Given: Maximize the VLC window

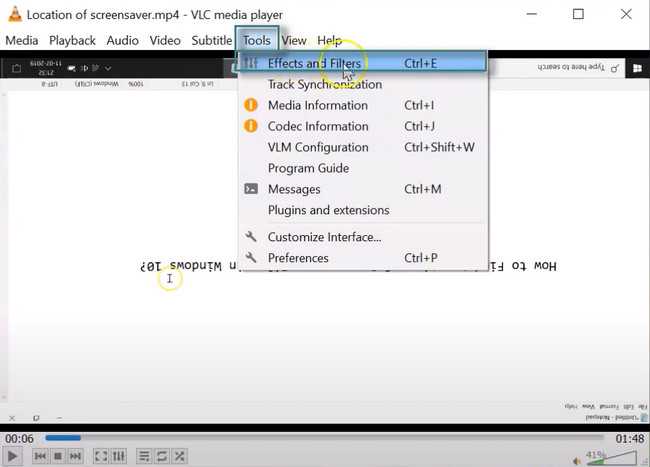Looking at the screenshot, I should (x=578, y=14).
